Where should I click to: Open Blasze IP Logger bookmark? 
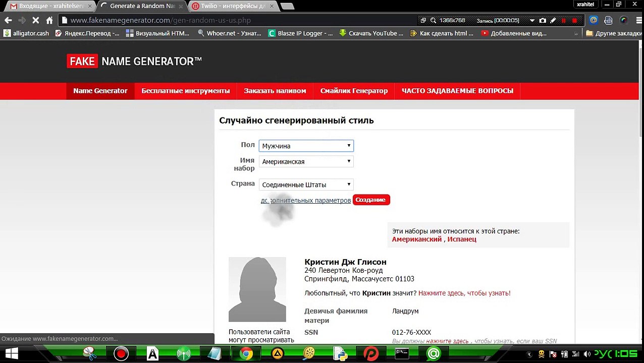tap(301, 33)
